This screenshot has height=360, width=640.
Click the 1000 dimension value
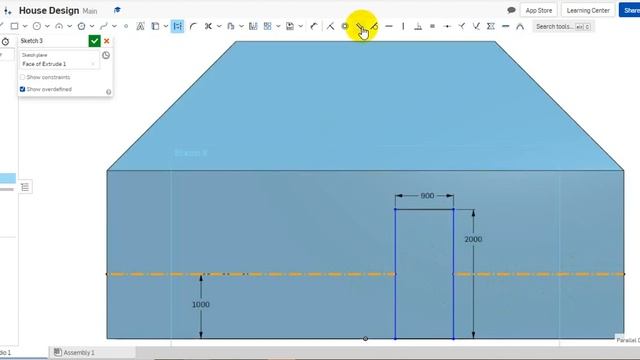coord(201,304)
